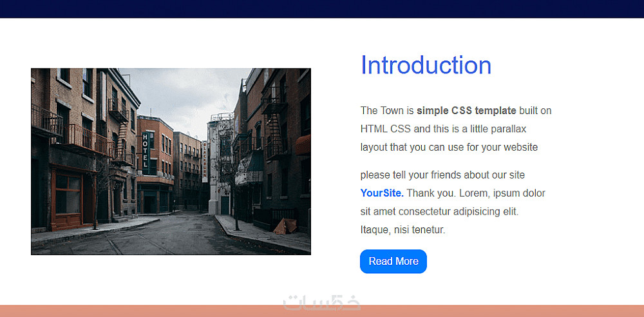The width and height of the screenshot is (644, 317).
Task: Click the text "HTML CSS and this is a little parallax"
Action: point(443,129)
